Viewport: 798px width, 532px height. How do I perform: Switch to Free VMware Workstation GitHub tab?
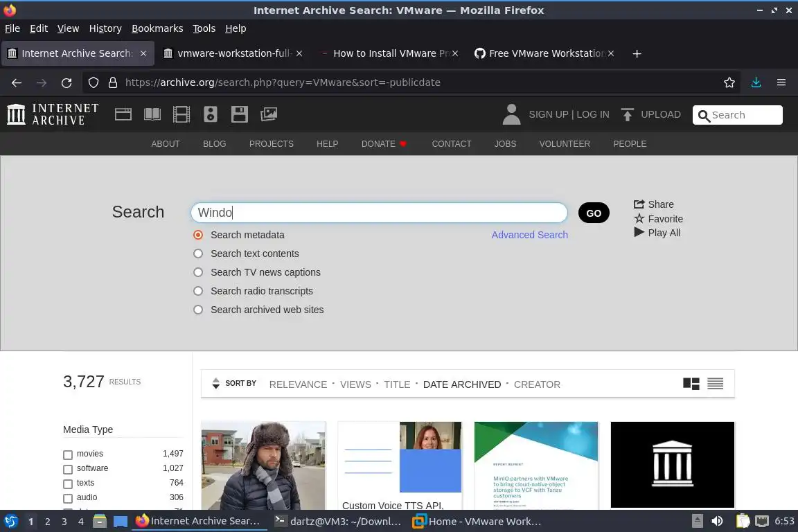(x=544, y=53)
